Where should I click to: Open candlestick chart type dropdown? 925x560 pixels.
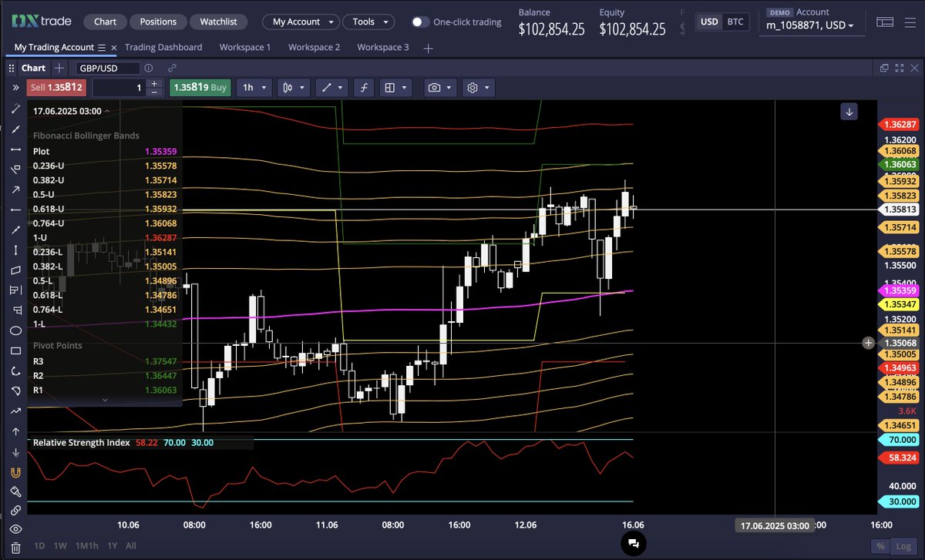click(295, 88)
